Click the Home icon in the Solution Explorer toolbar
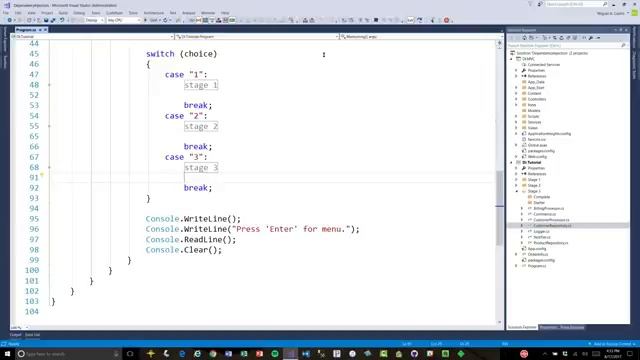The height and width of the screenshot is (360, 640). (525, 38)
